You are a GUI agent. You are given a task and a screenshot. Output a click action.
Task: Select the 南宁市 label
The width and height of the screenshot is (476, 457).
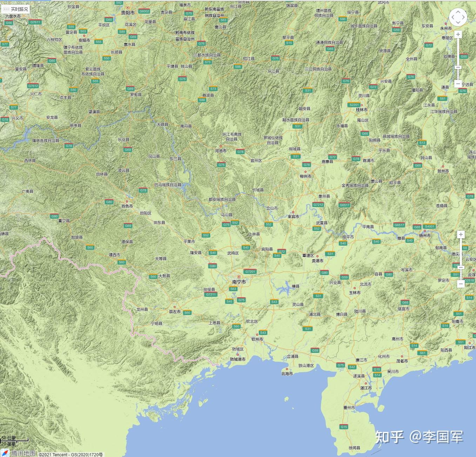coord(239,282)
